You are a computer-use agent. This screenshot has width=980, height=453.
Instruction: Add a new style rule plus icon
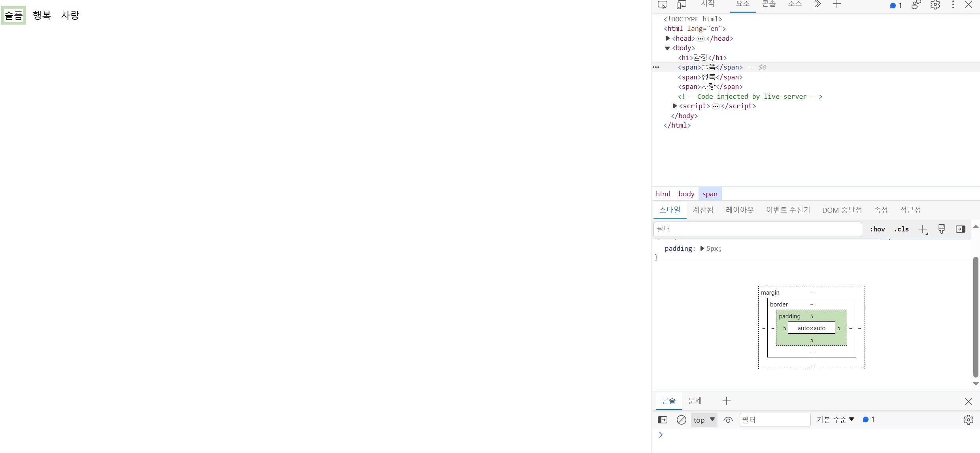pyautogui.click(x=923, y=229)
